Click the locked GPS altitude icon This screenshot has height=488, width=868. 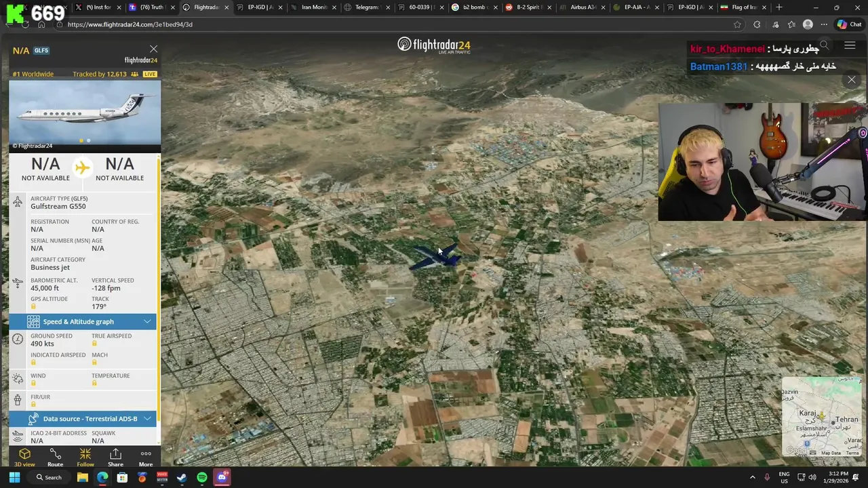pyautogui.click(x=33, y=306)
